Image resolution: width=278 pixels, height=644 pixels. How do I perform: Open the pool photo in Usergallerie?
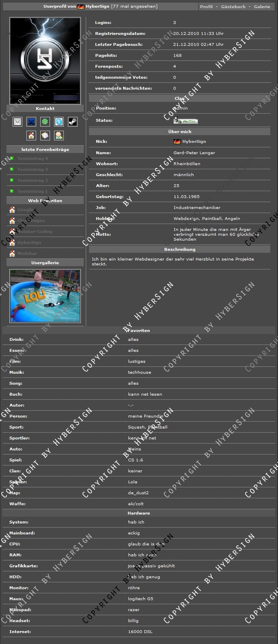[45, 296]
